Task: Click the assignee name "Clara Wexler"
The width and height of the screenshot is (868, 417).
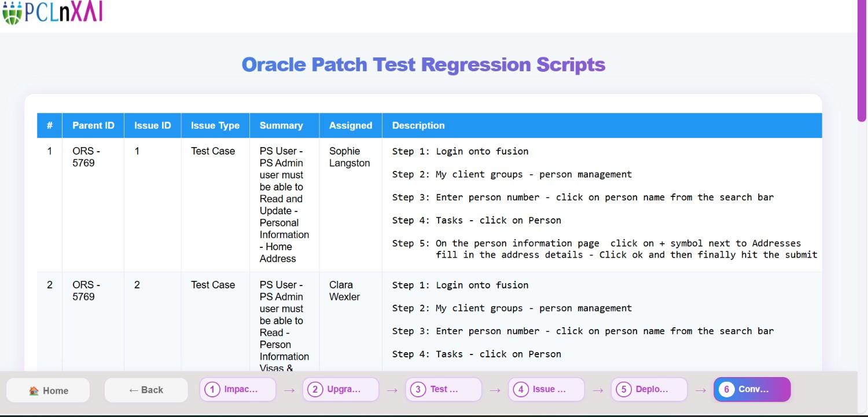Action: click(345, 291)
